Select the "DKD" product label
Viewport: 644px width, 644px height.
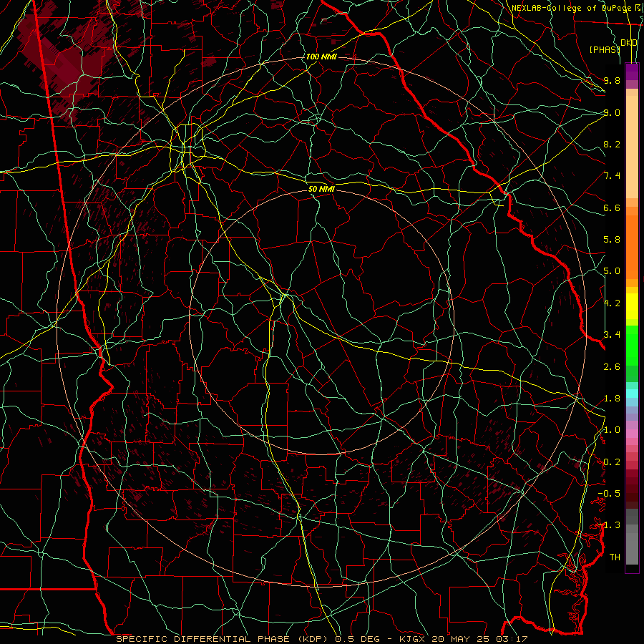[629, 43]
